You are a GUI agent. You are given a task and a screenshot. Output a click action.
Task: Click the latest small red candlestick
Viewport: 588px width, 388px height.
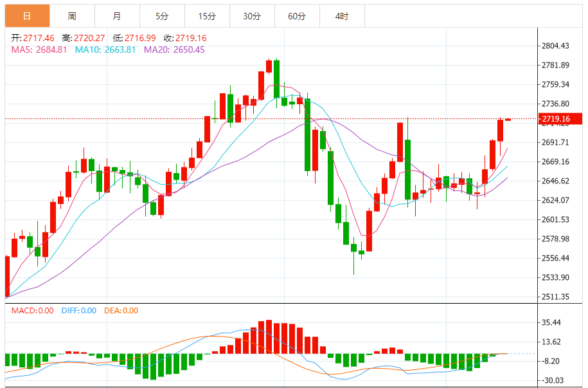point(508,120)
